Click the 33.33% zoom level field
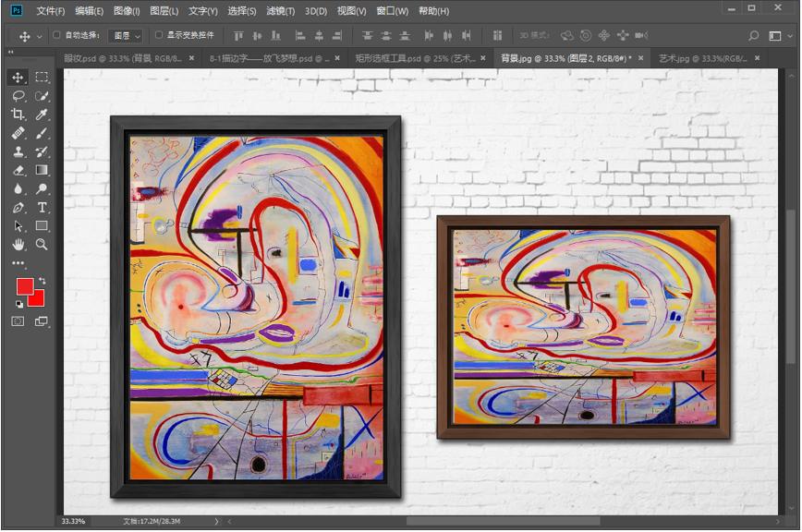Viewport: 802px width, 532px height. [x=74, y=522]
